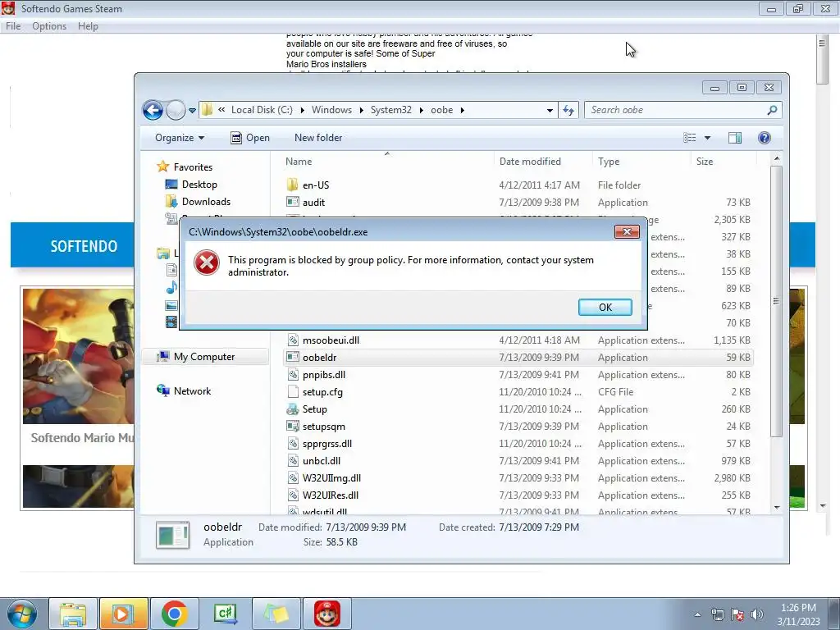Select My Computer in navigation pane
The height and width of the screenshot is (630, 840).
(x=204, y=357)
